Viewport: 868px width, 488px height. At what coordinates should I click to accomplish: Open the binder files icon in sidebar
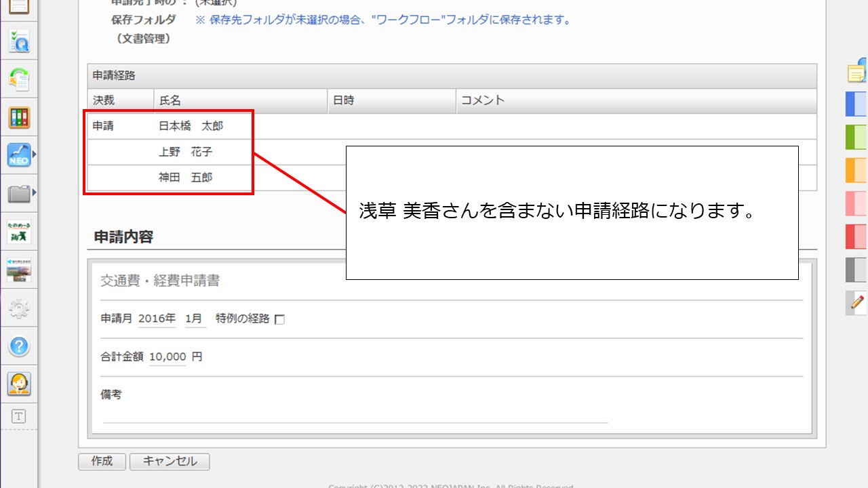coord(19,117)
